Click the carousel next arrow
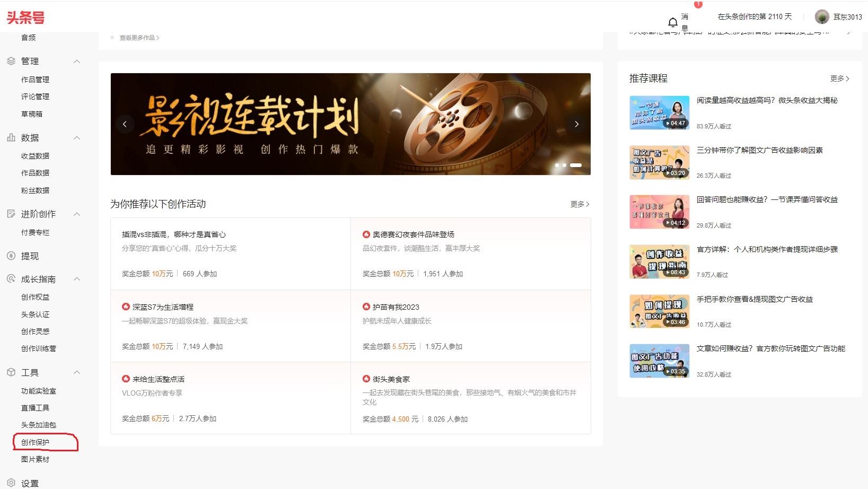868x489 pixels. pos(576,124)
